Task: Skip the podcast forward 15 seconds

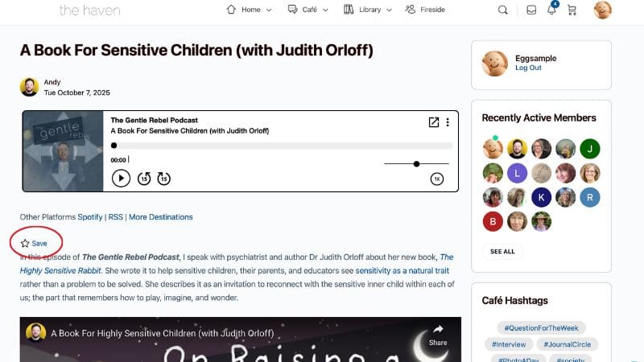Action: point(164,178)
